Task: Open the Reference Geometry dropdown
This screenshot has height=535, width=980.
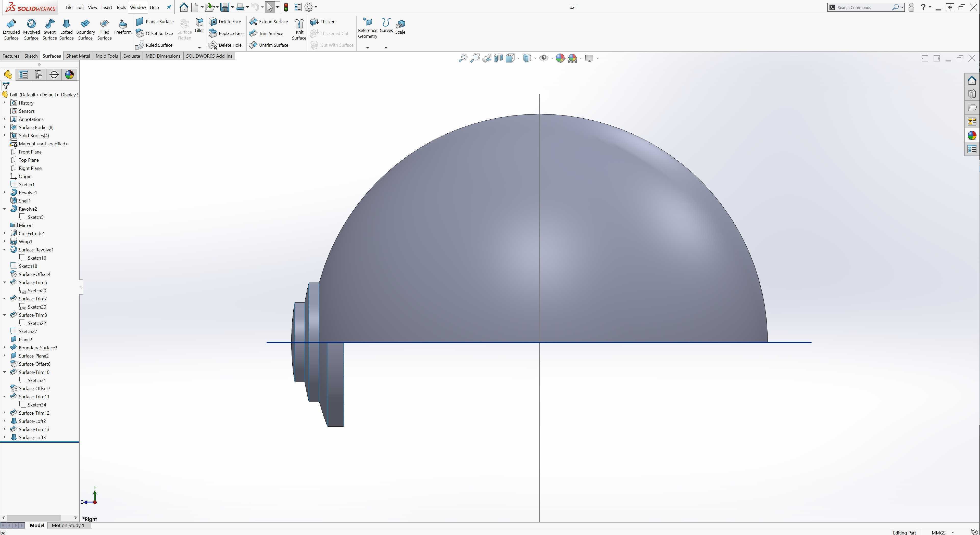Action: coord(368,48)
